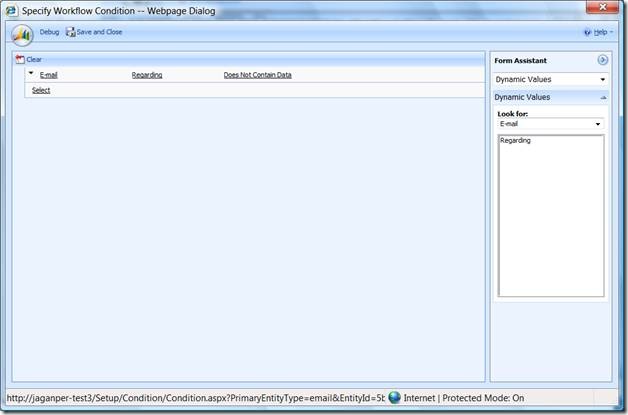The height and width of the screenshot is (415, 628).
Task: Collapse the Dynamic Values section header
Action: 603,97
